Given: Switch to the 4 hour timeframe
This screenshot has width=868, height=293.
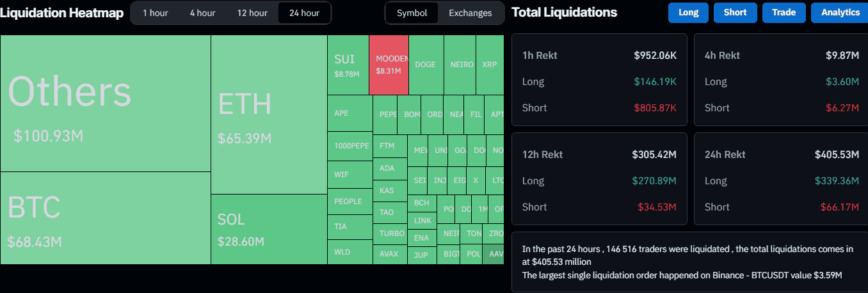Looking at the screenshot, I should (202, 13).
